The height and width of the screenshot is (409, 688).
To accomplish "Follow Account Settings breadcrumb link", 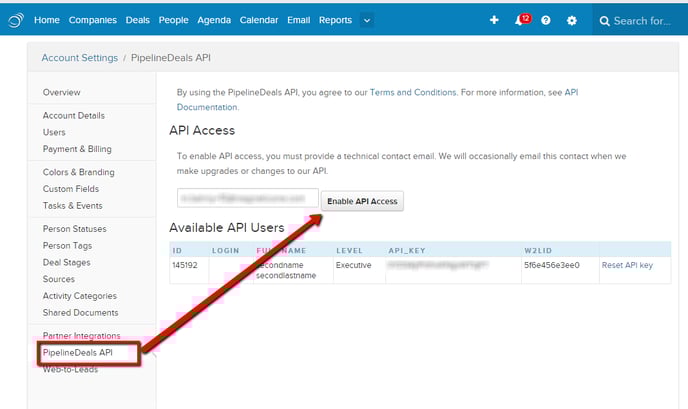I will click(x=80, y=58).
